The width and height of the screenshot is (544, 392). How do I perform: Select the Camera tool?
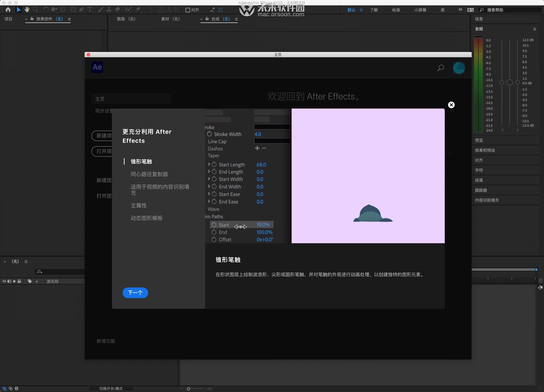tap(54, 10)
